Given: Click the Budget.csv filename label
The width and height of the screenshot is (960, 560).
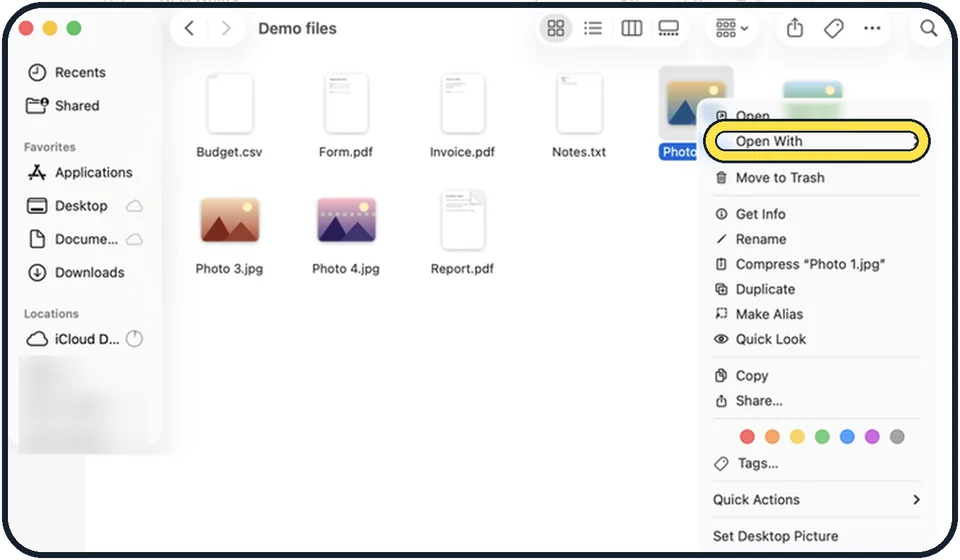Looking at the screenshot, I should coord(230,152).
